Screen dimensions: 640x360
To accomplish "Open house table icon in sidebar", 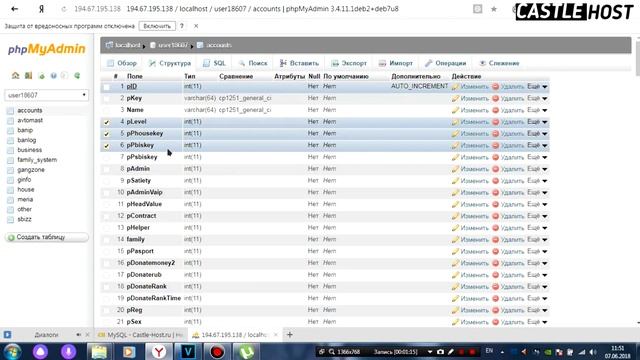I will (x=11, y=190).
